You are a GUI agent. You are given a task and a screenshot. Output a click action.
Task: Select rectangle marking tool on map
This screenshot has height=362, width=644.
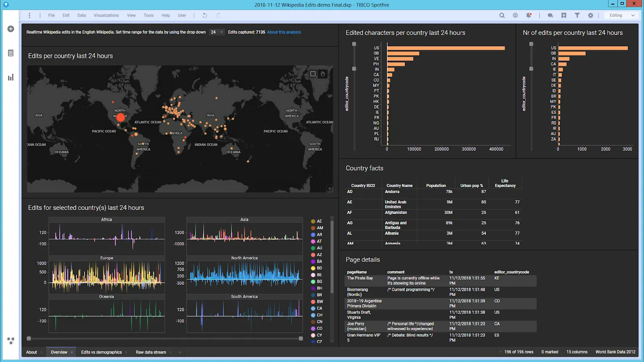[313, 74]
